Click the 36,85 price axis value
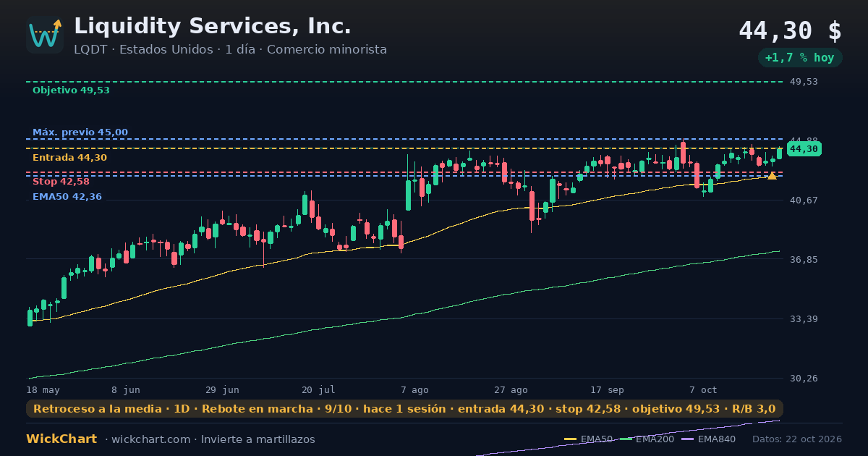The image size is (868, 456). click(x=804, y=259)
